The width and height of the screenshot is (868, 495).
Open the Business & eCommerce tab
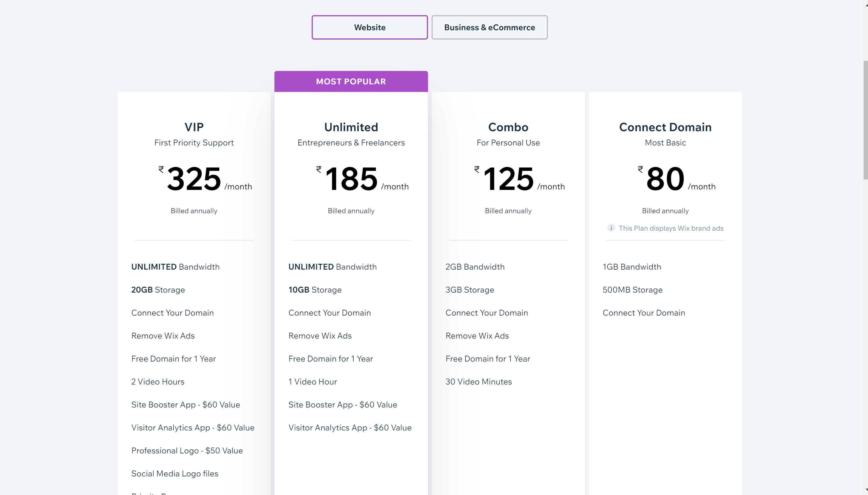(489, 27)
